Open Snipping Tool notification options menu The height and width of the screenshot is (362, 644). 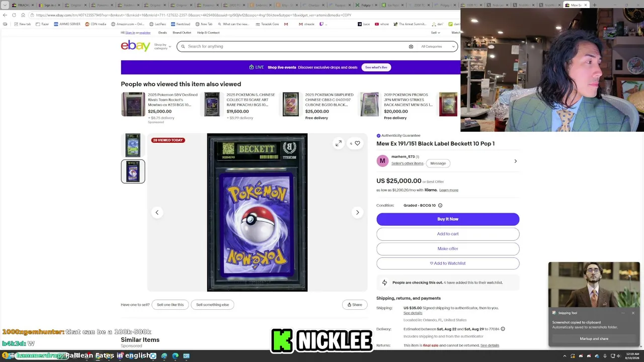(623, 313)
